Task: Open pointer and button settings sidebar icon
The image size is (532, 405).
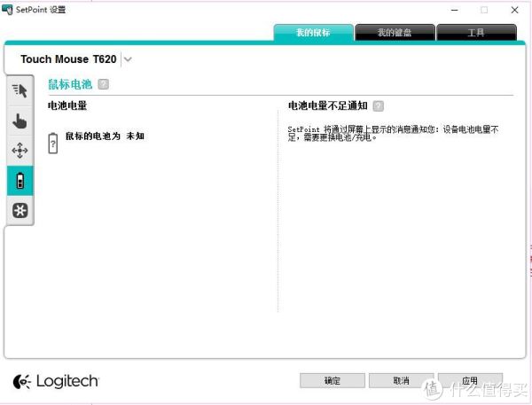Action: point(20,91)
